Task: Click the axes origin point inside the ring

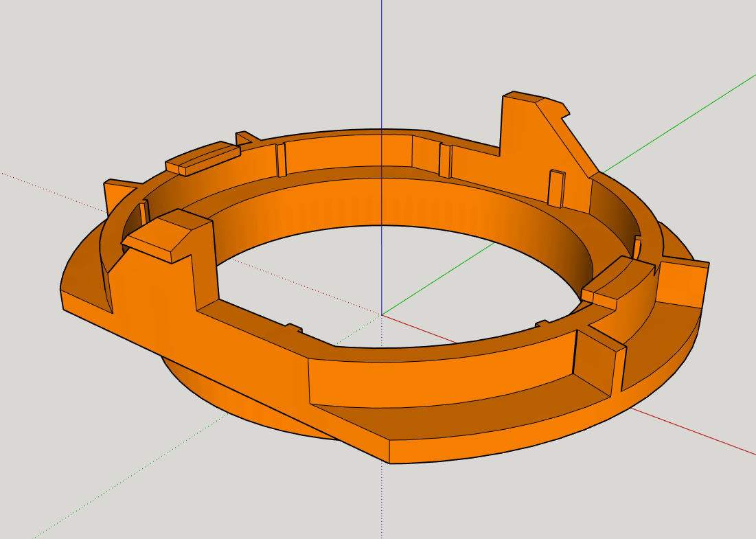Action: click(382, 315)
